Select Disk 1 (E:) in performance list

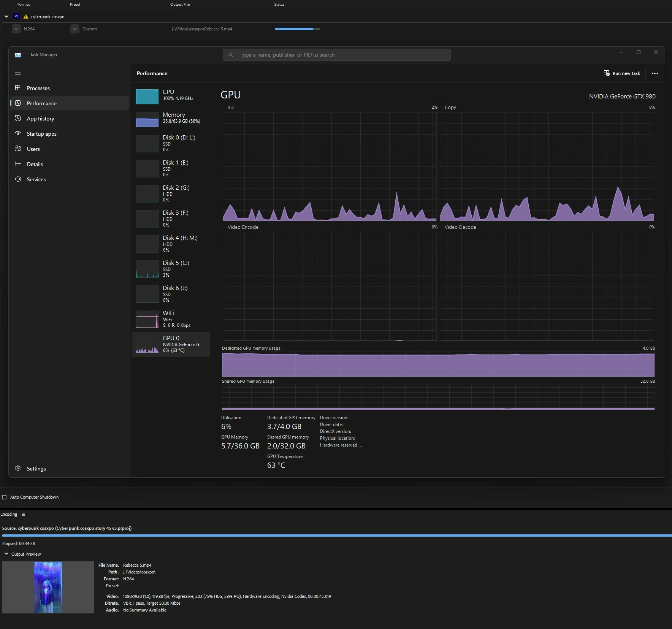171,168
